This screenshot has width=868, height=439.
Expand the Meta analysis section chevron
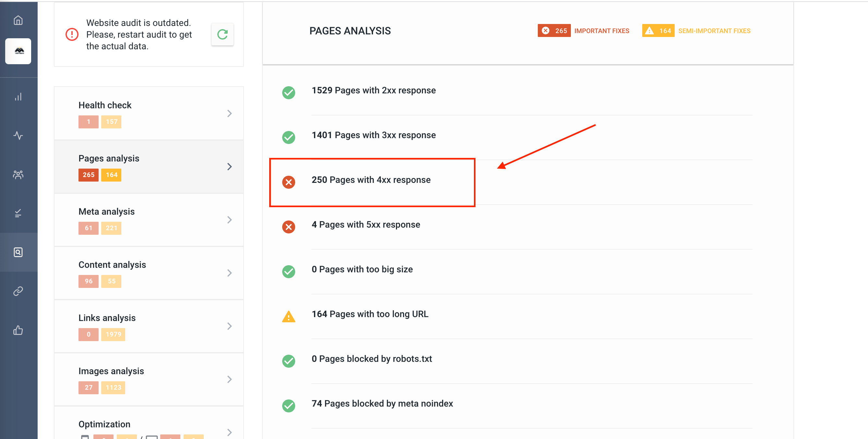pyautogui.click(x=229, y=220)
